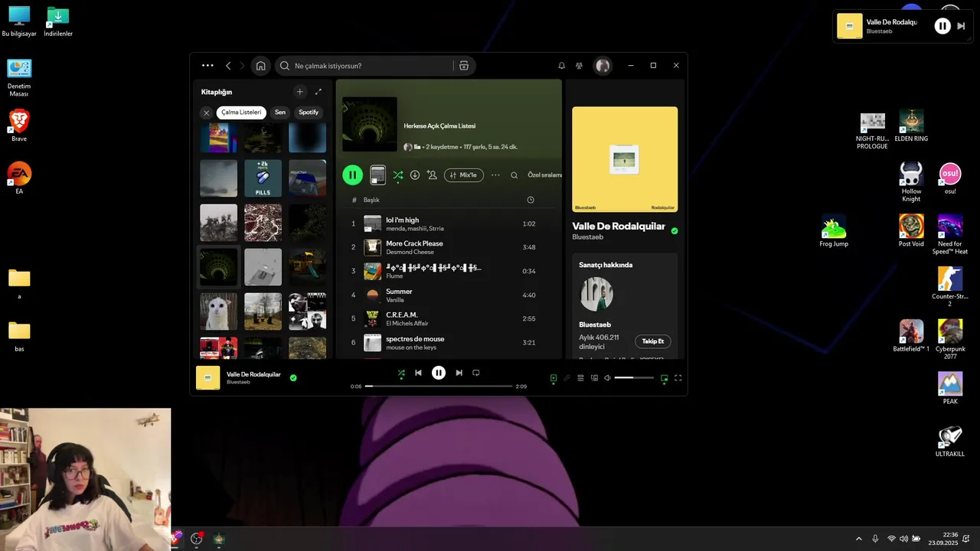
Task: Open the Spotify Home icon
Action: point(260,66)
